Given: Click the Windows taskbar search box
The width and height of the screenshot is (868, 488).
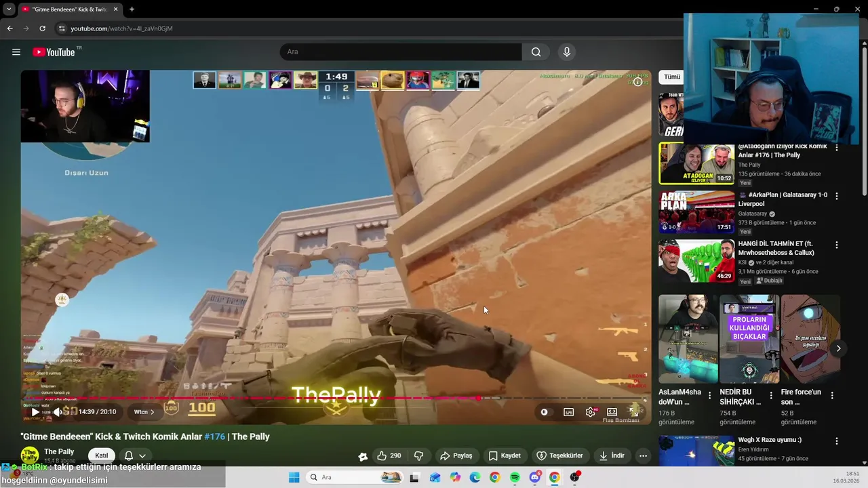Looking at the screenshot, I should pyautogui.click(x=354, y=477).
